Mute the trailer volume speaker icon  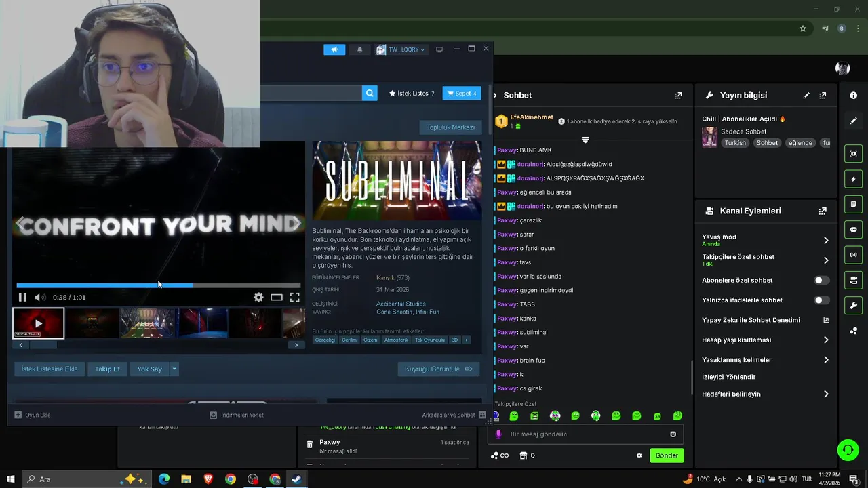point(40,297)
